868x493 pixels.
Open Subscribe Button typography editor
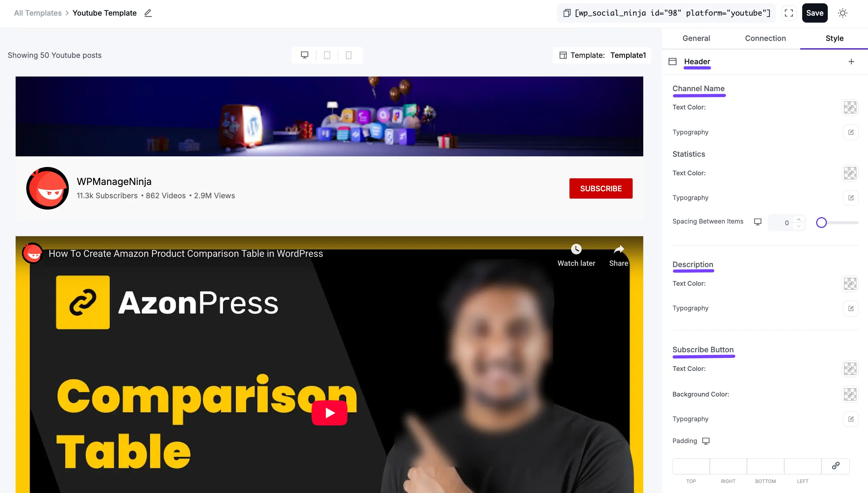point(851,419)
